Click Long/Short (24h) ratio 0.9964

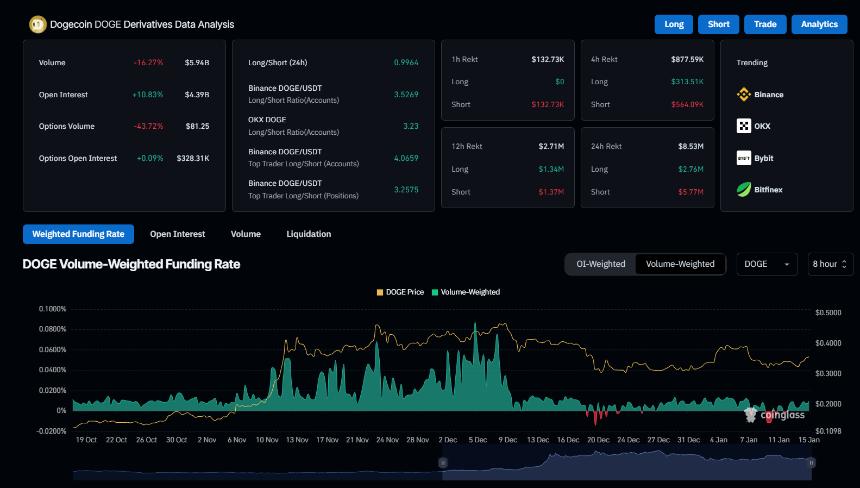coord(406,63)
